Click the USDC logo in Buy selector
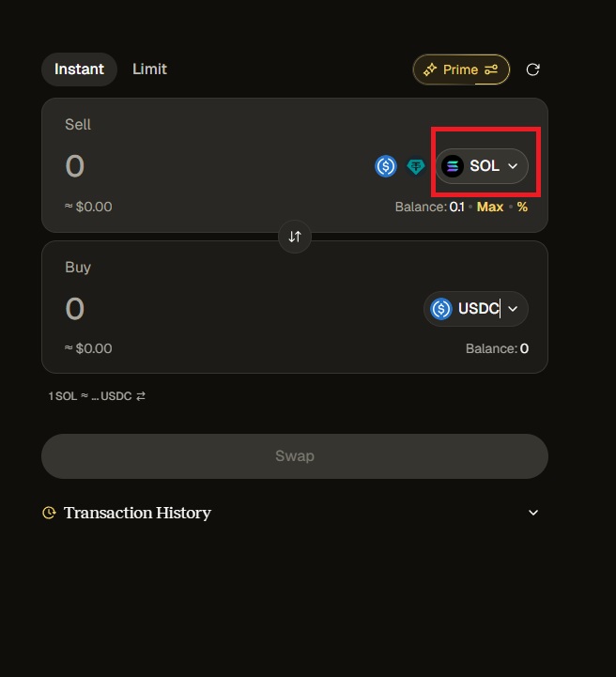Image resolution: width=616 pixels, height=677 pixels. 441,309
